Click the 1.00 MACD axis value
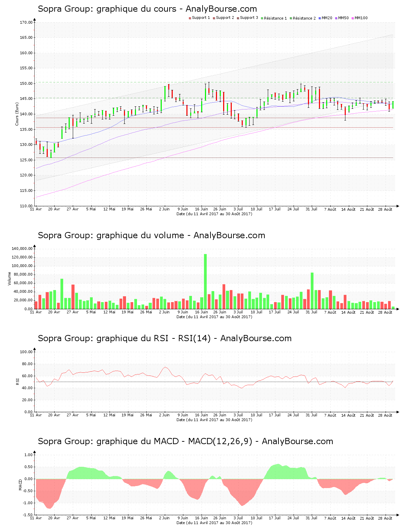 tap(28, 455)
